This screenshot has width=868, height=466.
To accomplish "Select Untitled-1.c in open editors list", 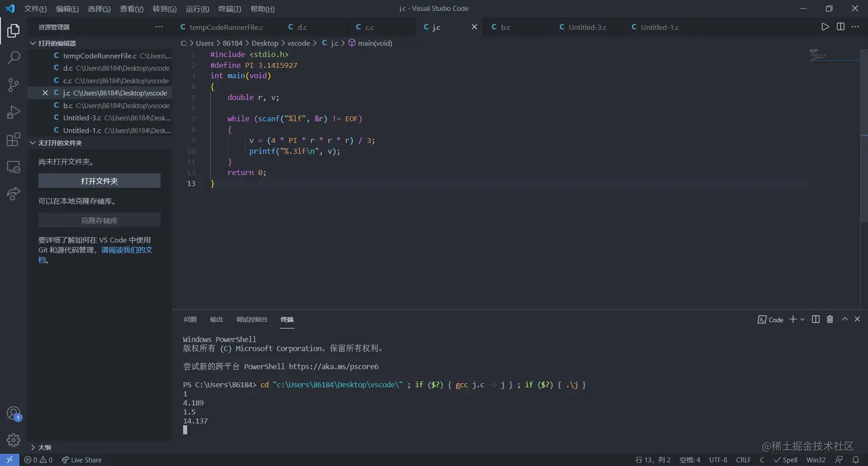I will point(100,130).
